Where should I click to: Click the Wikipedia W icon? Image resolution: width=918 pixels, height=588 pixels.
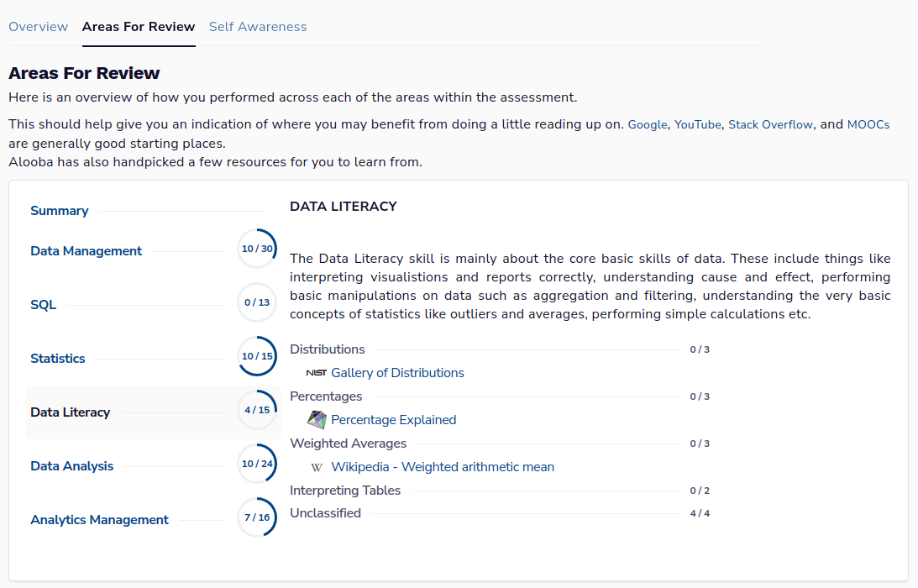click(317, 467)
